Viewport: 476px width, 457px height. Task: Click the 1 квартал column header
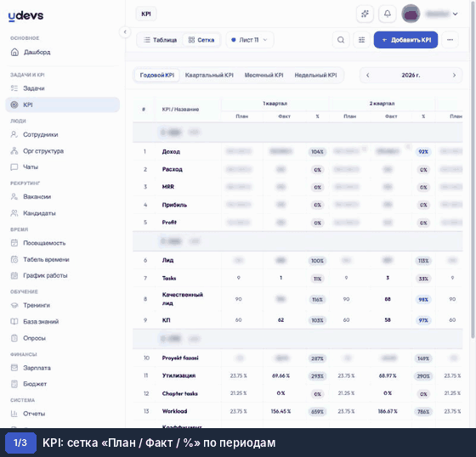pyautogui.click(x=275, y=104)
